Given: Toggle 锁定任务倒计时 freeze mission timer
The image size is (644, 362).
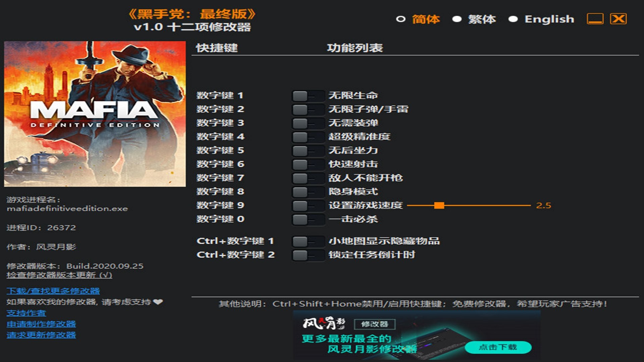Looking at the screenshot, I should click(307, 255).
